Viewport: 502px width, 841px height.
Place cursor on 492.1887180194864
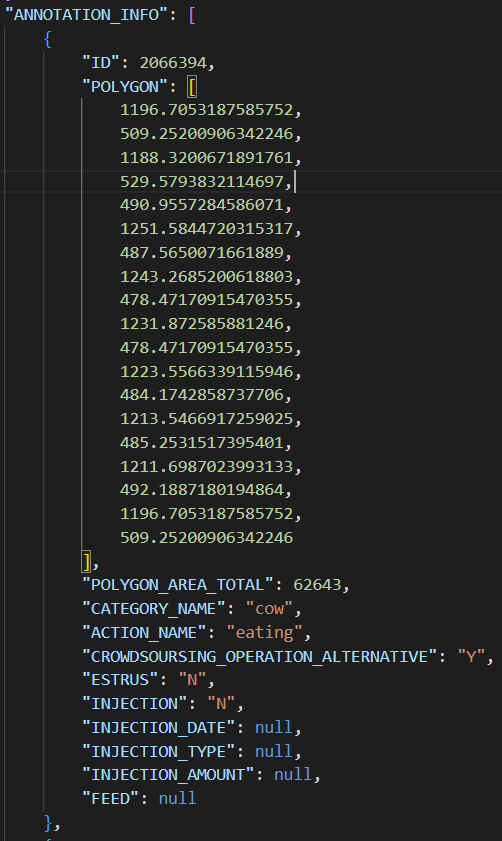[x=202, y=490]
